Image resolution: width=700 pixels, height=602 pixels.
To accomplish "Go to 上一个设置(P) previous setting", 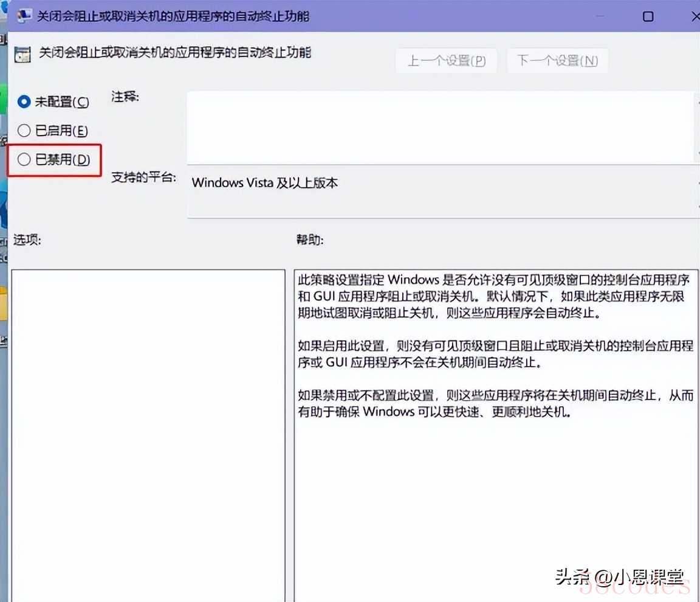I will pos(446,61).
